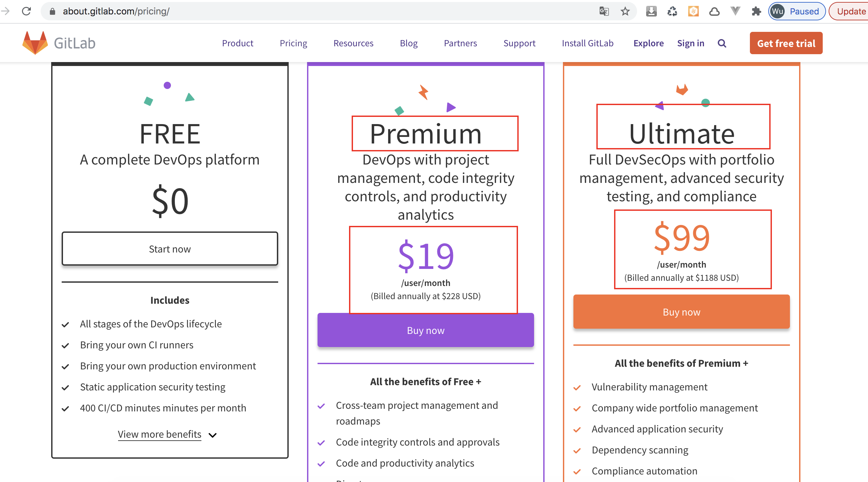Click the $99 Ultimate price
The height and width of the screenshot is (482, 868).
682,237
